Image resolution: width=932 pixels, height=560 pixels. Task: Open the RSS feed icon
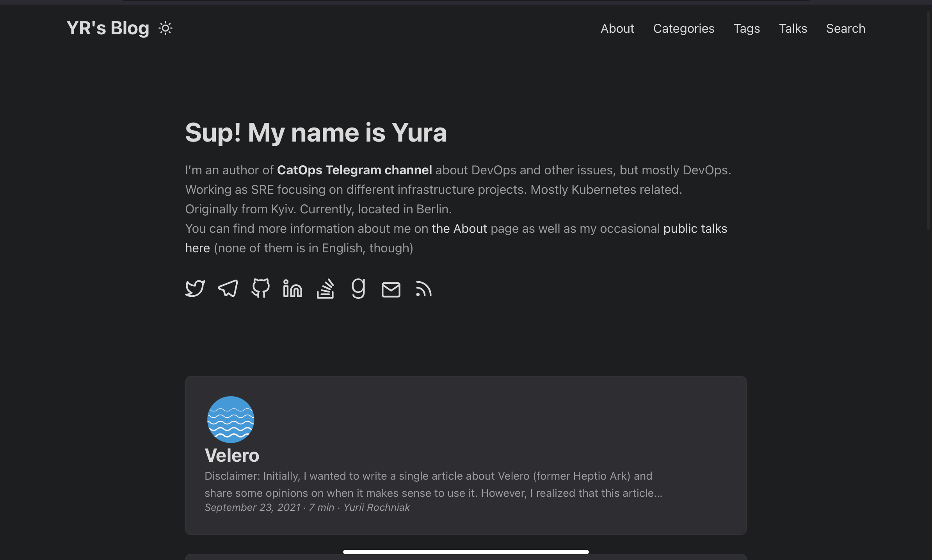[423, 289]
